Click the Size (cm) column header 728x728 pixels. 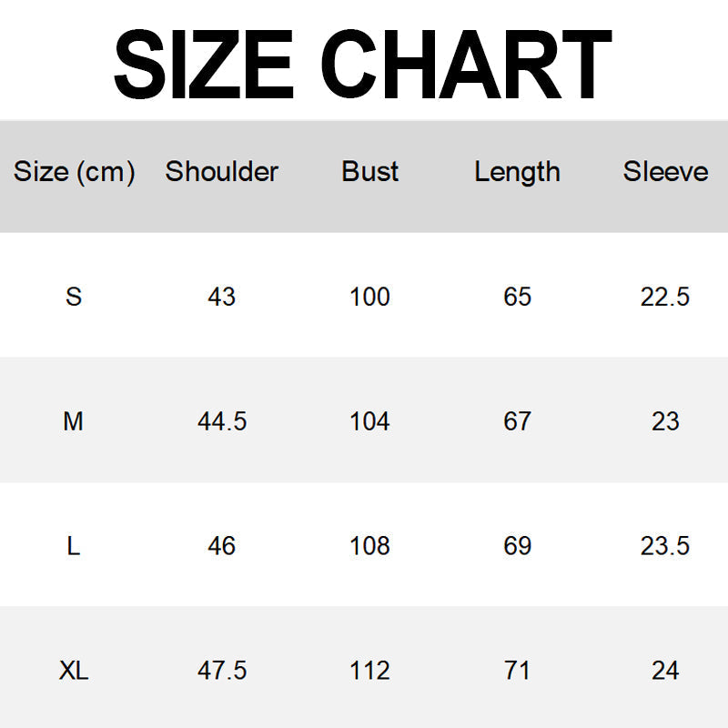pyautogui.click(x=74, y=171)
